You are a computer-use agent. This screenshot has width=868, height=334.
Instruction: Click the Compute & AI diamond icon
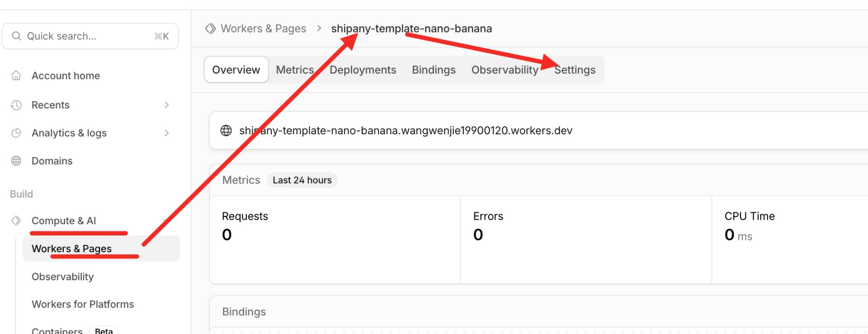16,221
